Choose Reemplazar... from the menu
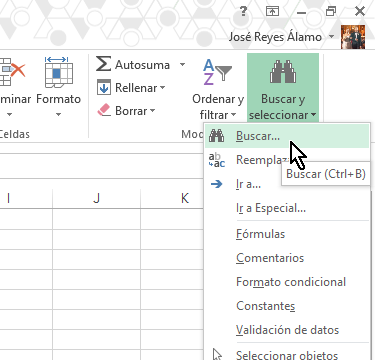This screenshot has width=375, height=360. click(287, 160)
